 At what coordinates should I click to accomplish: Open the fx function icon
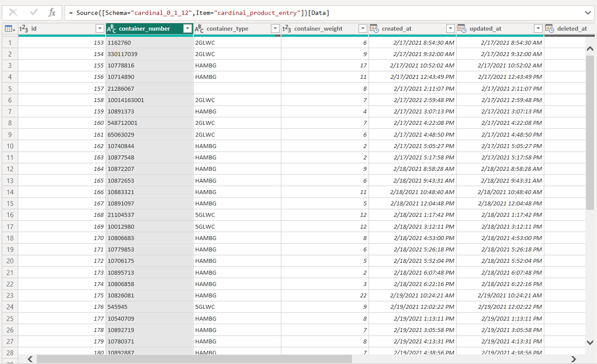[x=52, y=13]
